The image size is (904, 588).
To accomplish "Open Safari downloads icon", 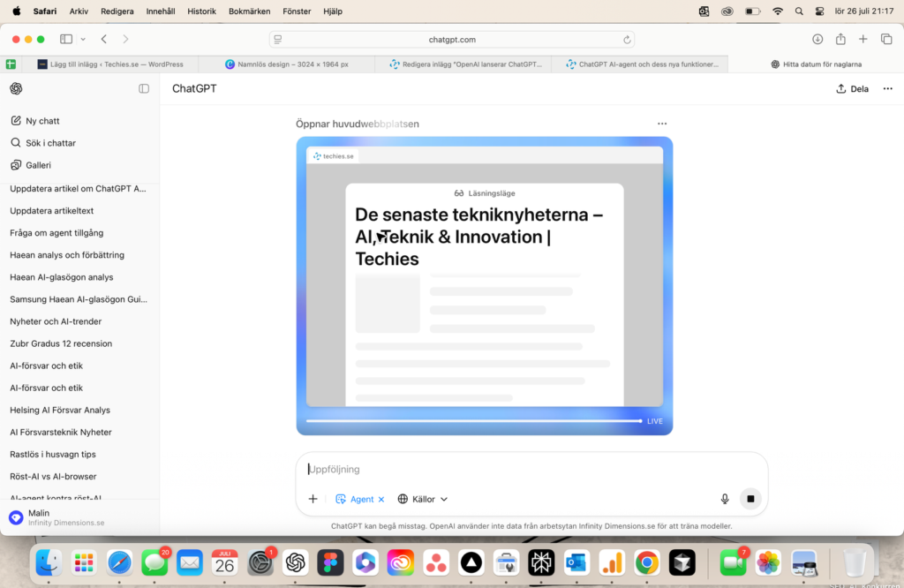I will 817,39.
